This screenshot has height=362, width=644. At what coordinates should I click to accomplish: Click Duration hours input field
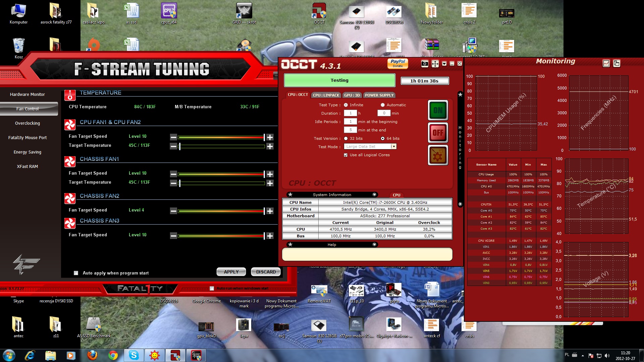point(351,113)
